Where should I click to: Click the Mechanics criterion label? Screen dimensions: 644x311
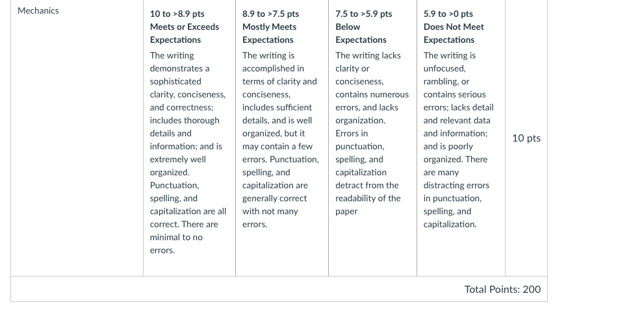tap(38, 11)
